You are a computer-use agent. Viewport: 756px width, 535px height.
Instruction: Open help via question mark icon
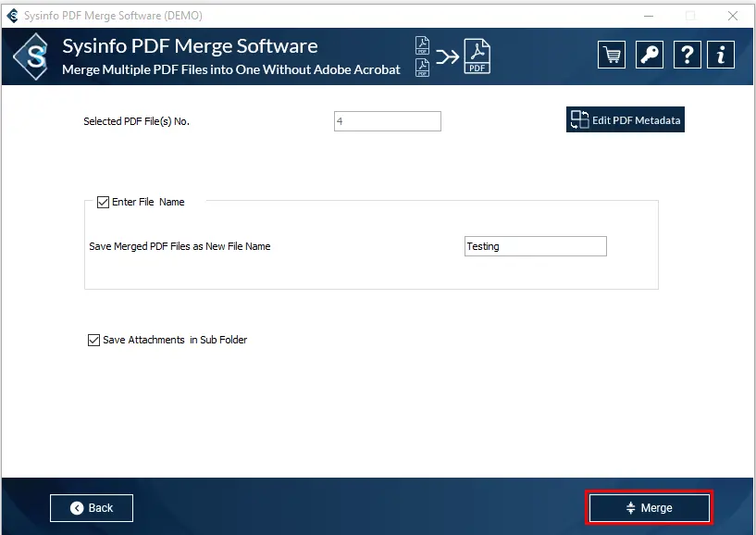coord(687,55)
